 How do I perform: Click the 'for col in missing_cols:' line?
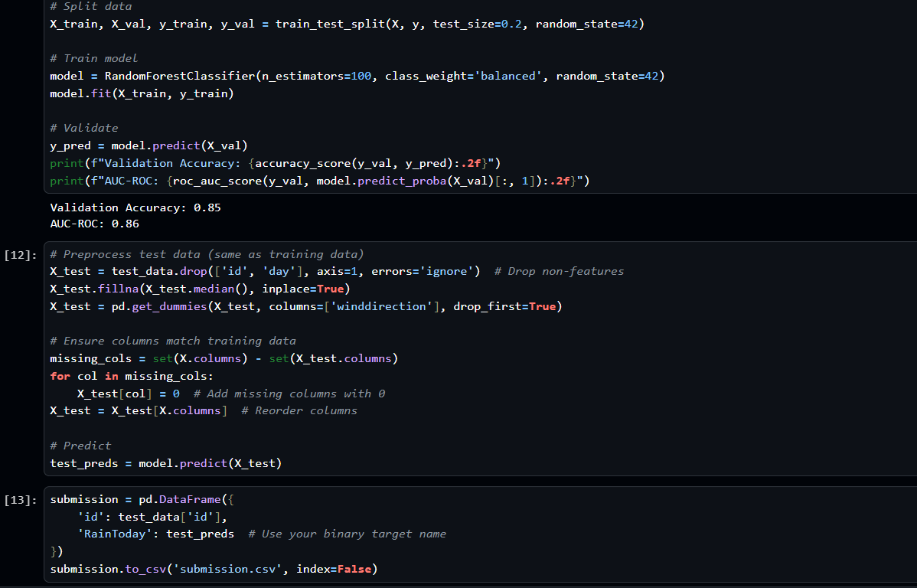pyautogui.click(x=132, y=376)
